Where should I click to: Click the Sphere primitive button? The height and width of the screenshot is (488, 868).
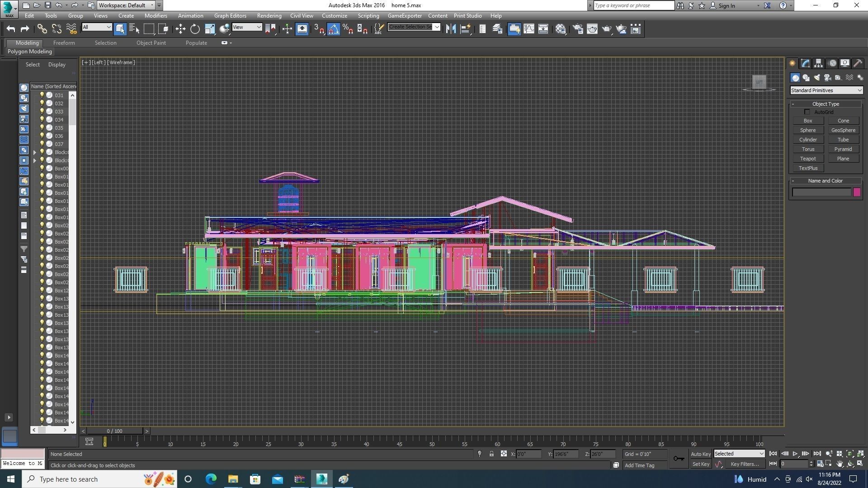(808, 130)
